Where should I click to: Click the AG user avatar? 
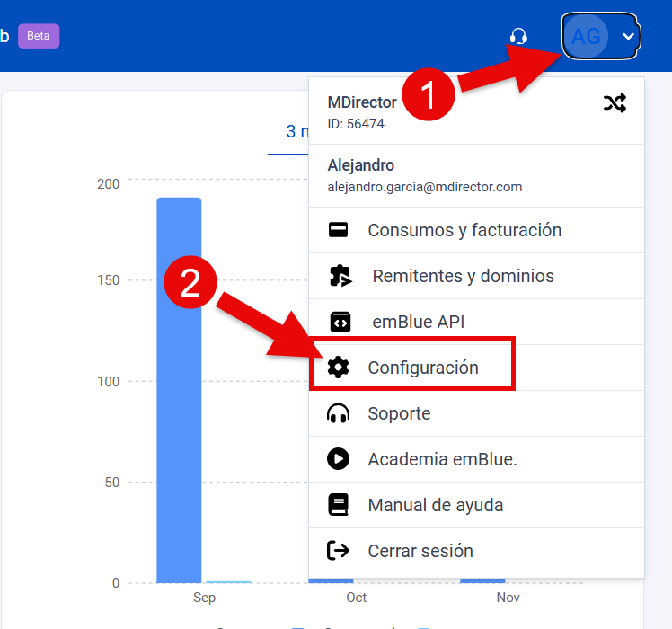586,36
